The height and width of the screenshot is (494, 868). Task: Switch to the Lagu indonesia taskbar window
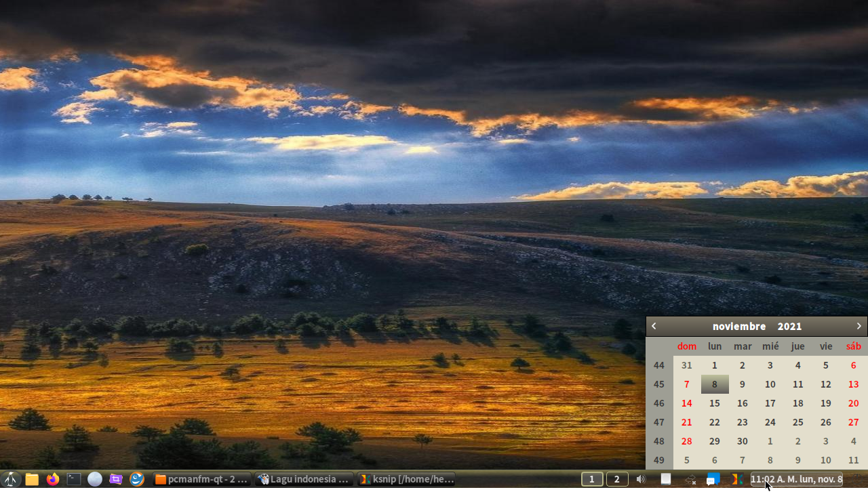304,479
